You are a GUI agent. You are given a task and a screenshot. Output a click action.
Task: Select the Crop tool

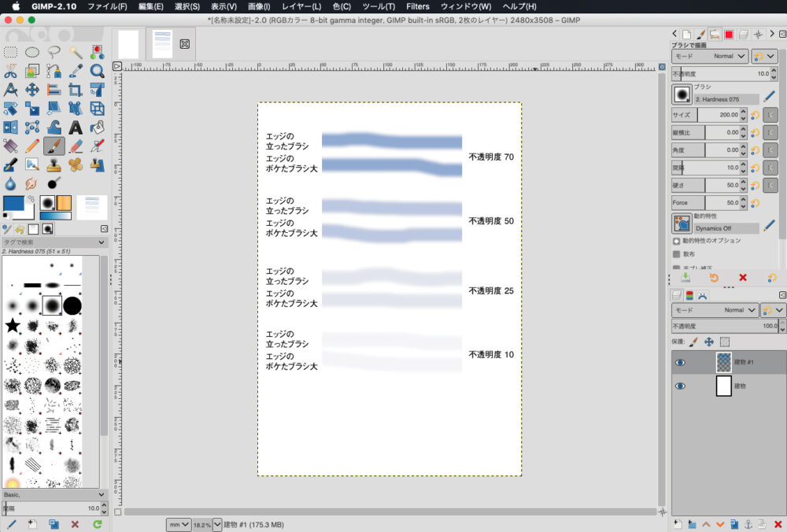coord(76,90)
